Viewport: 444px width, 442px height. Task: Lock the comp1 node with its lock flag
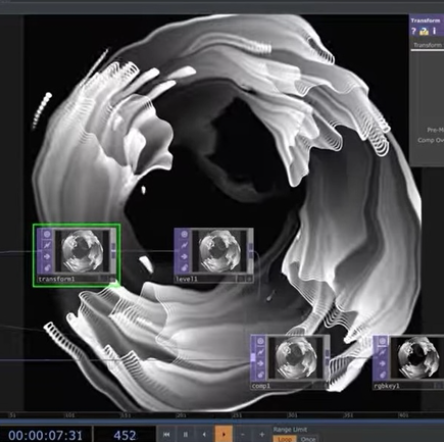click(x=261, y=374)
